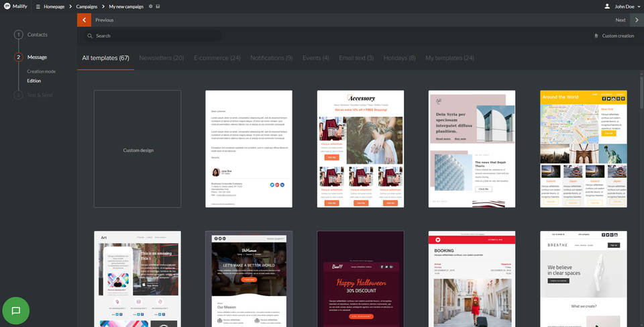Click the Custom creation button
644x327 pixels.
click(x=614, y=36)
